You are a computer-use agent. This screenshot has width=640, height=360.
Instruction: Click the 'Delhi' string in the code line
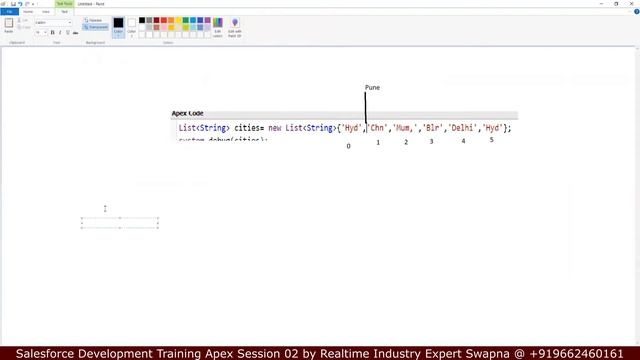click(462, 128)
